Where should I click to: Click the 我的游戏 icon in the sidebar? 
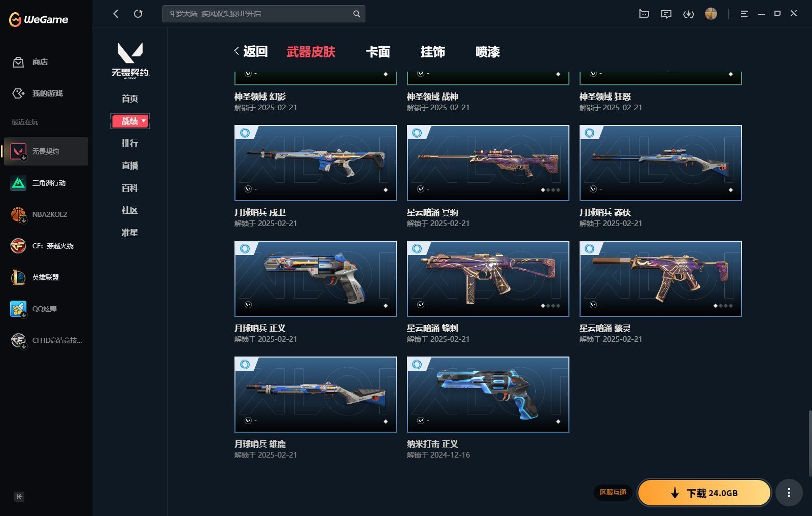18,93
